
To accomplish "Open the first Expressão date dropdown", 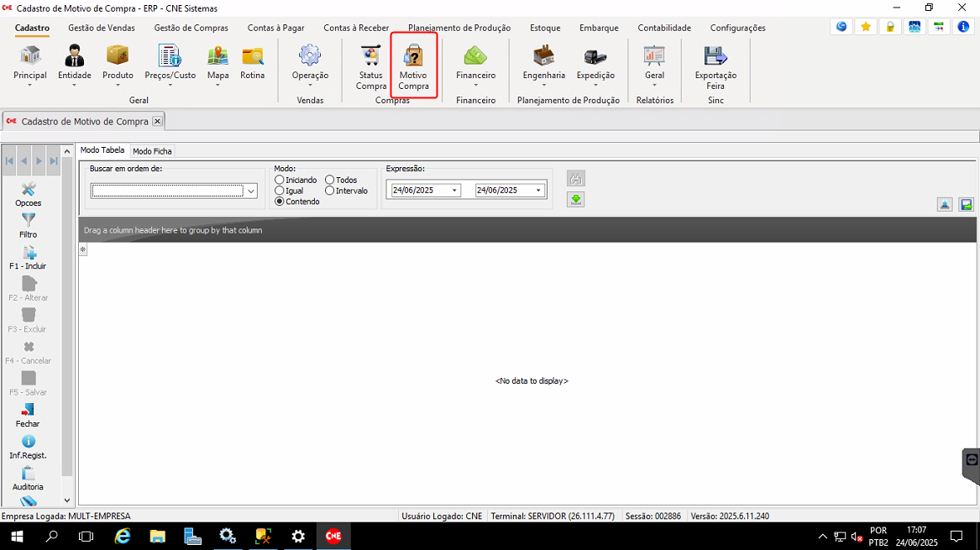I will (x=454, y=191).
